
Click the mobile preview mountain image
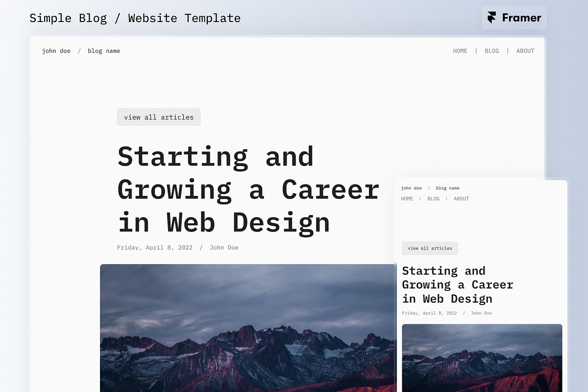tap(482, 358)
